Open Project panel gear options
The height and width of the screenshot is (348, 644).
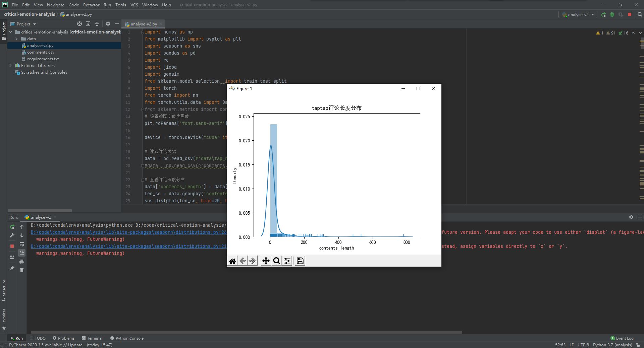[108, 24]
